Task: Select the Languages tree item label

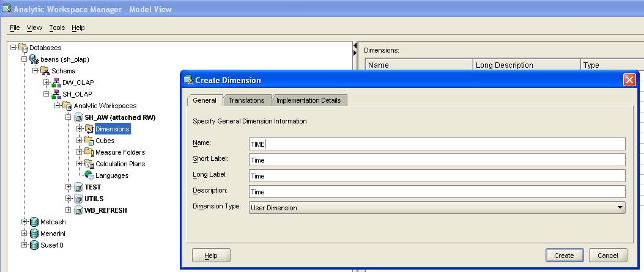Action: [112, 175]
